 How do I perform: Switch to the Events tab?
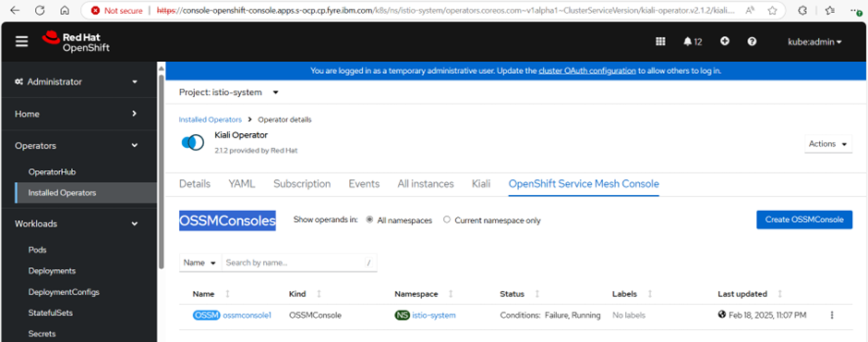pyautogui.click(x=364, y=183)
